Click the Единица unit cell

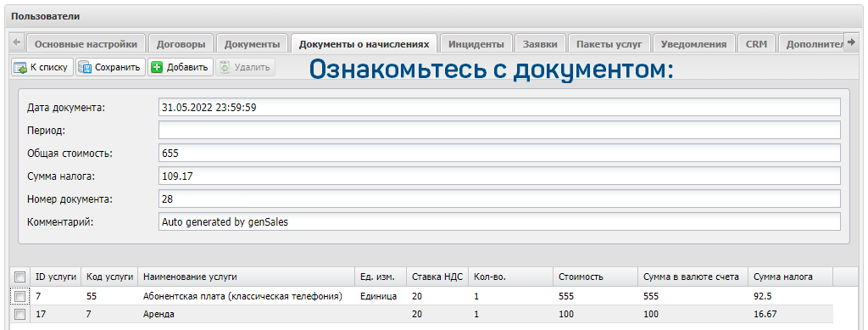pyautogui.click(x=381, y=296)
